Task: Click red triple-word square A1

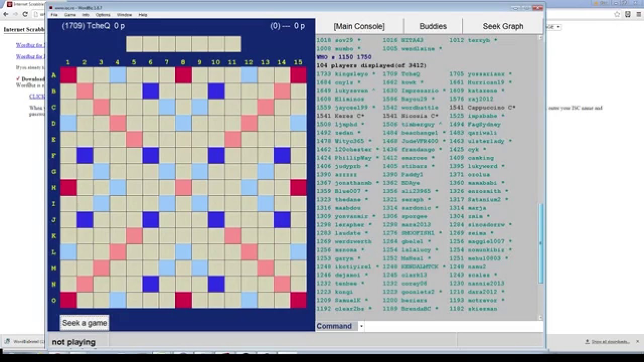Action: 68,75
